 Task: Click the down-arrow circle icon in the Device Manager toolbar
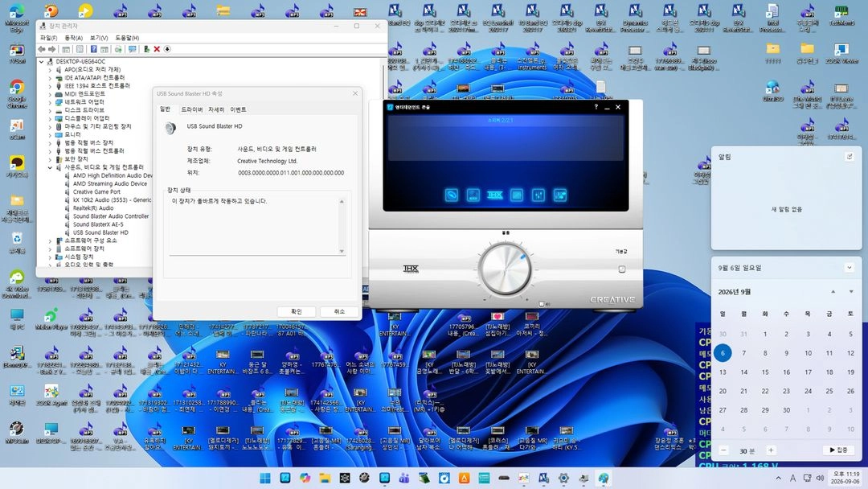pyautogui.click(x=166, y=49)
